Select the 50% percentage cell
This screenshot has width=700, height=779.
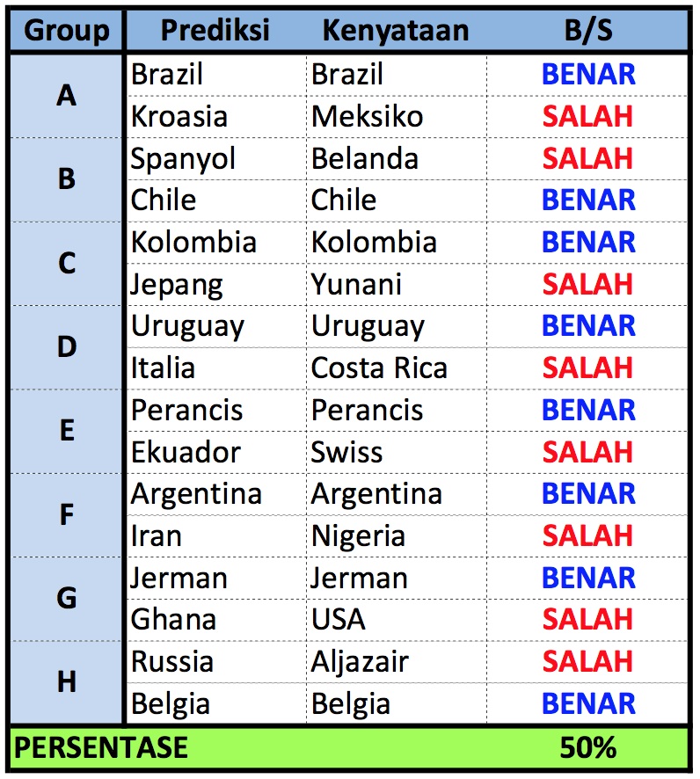coord(587,748)
